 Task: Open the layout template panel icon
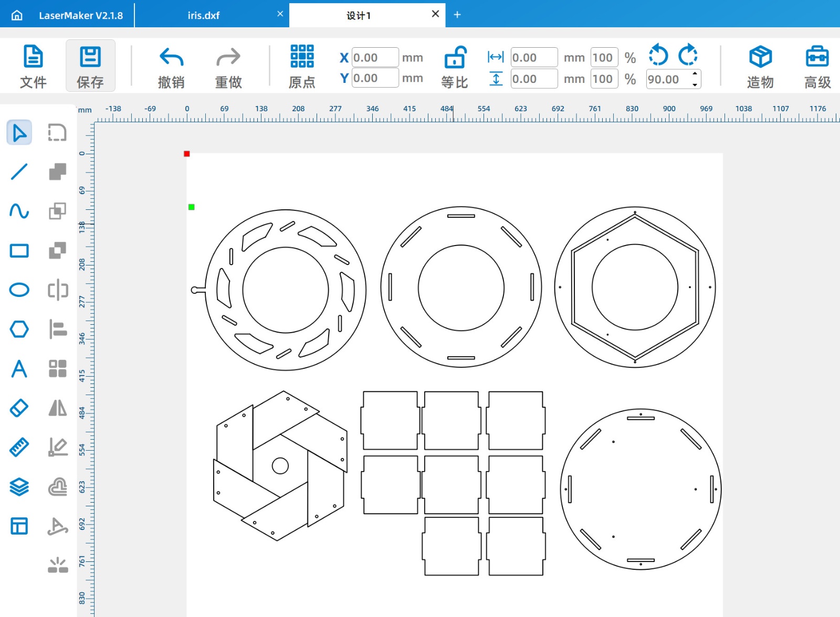pyautogui.click(x=19, y=526)
